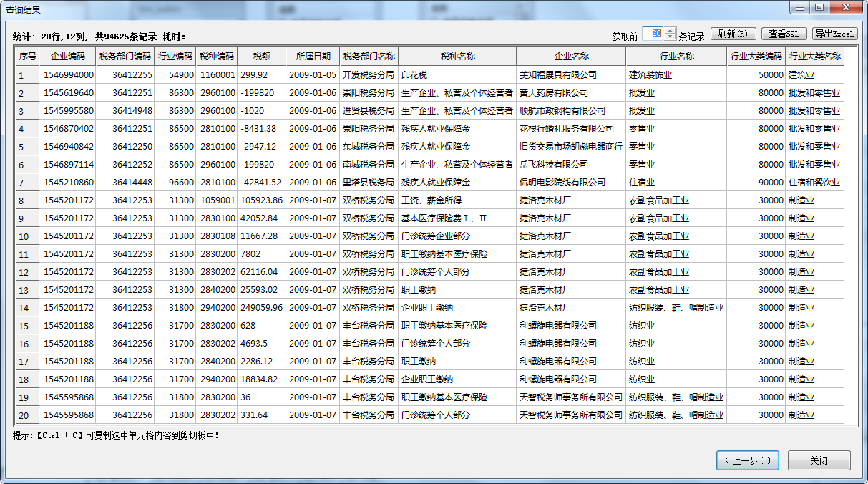Sort by the 企业编码 column header

tap(67, 57)
